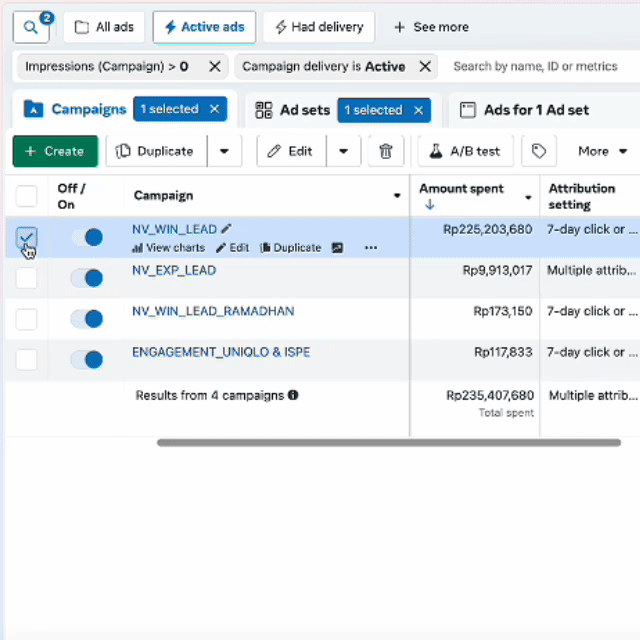Screen dimensions: 640x640
Task: Click pencil icon next to NV_WIN_LEAD name
Action: (x=226, y=229)
